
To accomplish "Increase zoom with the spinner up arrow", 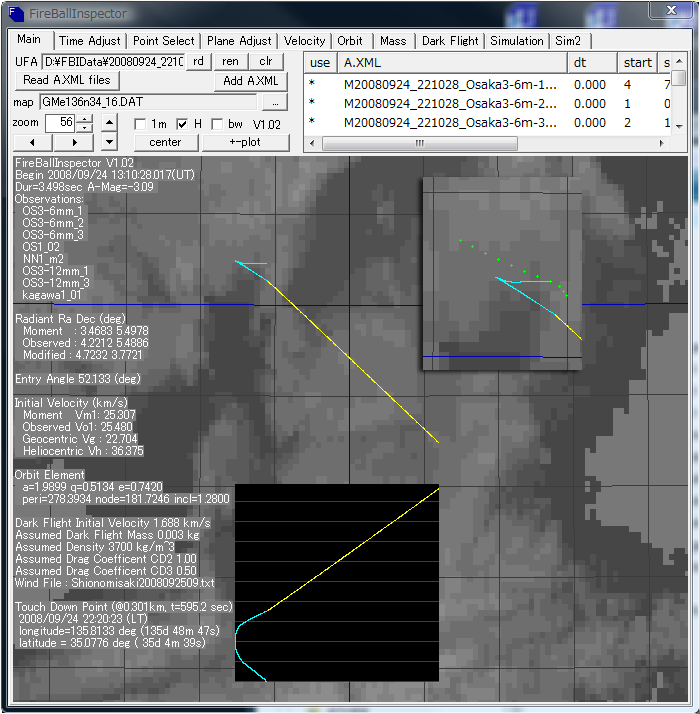I will (85, 118).
